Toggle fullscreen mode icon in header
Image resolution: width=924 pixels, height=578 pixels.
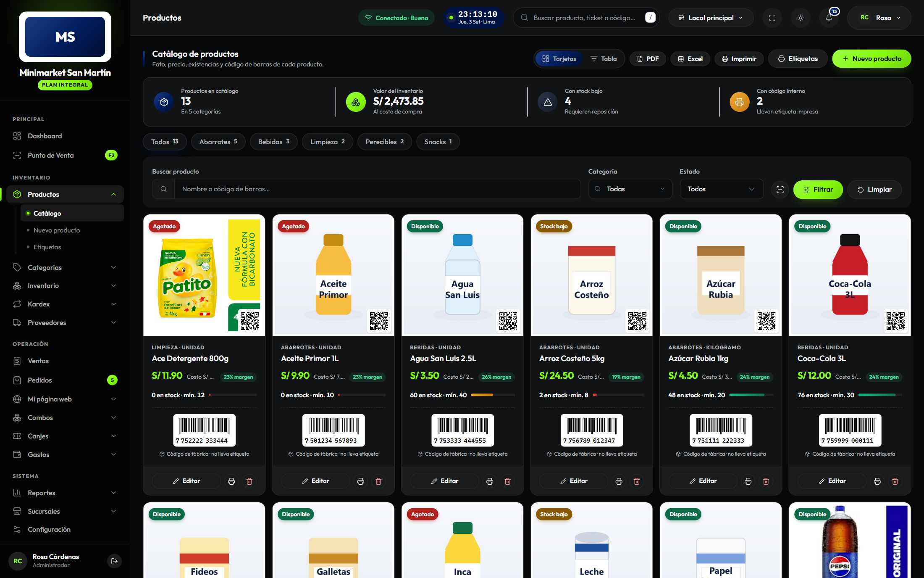coord(772,18)
